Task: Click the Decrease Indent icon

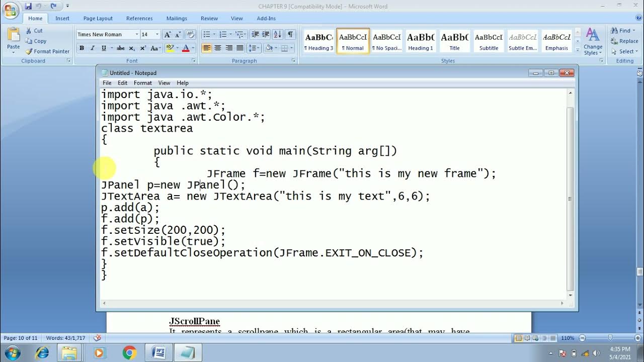Action: 255,34
